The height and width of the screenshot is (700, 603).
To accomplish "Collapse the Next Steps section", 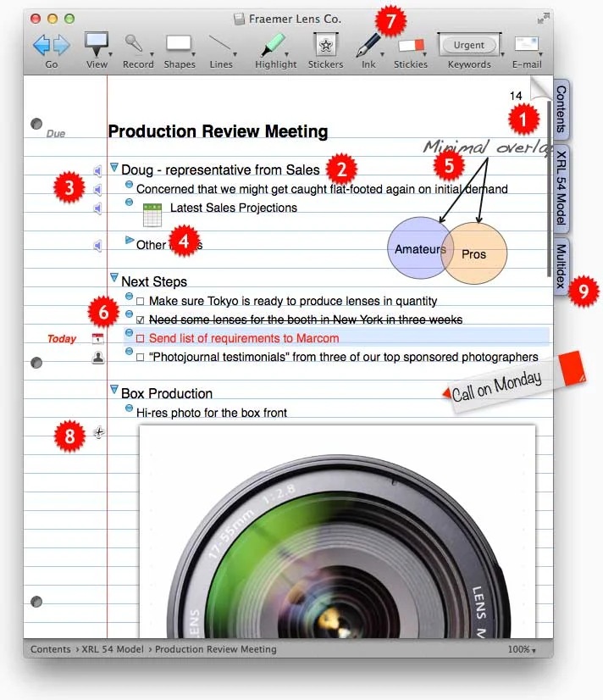I will 114,278.
